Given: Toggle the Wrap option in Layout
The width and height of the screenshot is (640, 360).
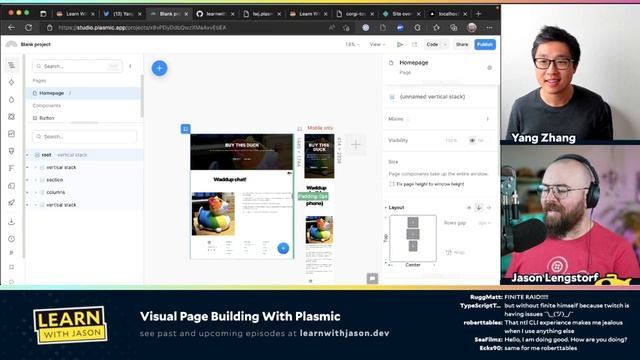Looking at the screenshot, I should (456, 252).
